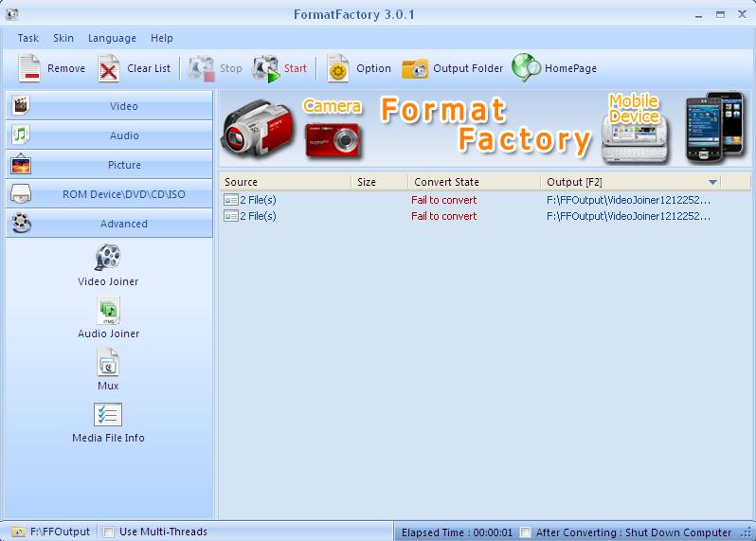Click the Video Joiner label
The height and width of the screenshot is (541, 756).
pos(108,281)
